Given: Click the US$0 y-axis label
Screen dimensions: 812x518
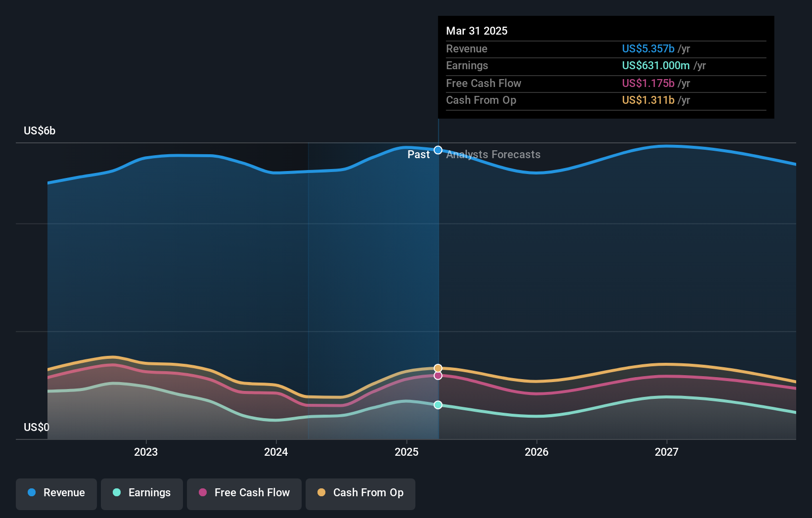Looking at the screenshot, I should point(37,427).
